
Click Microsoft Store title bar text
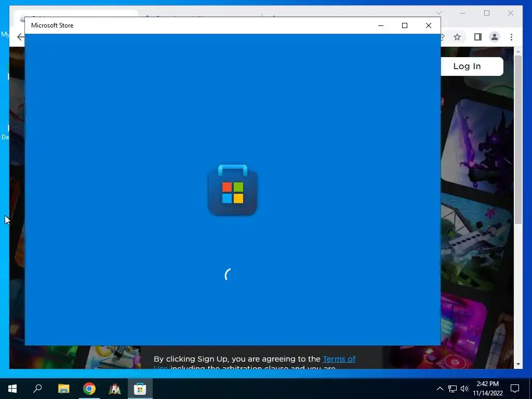(x=52, y=25)
